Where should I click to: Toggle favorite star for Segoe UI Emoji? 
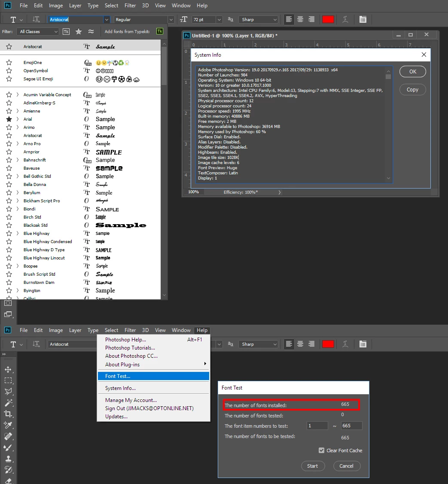[x=9, y=79]
